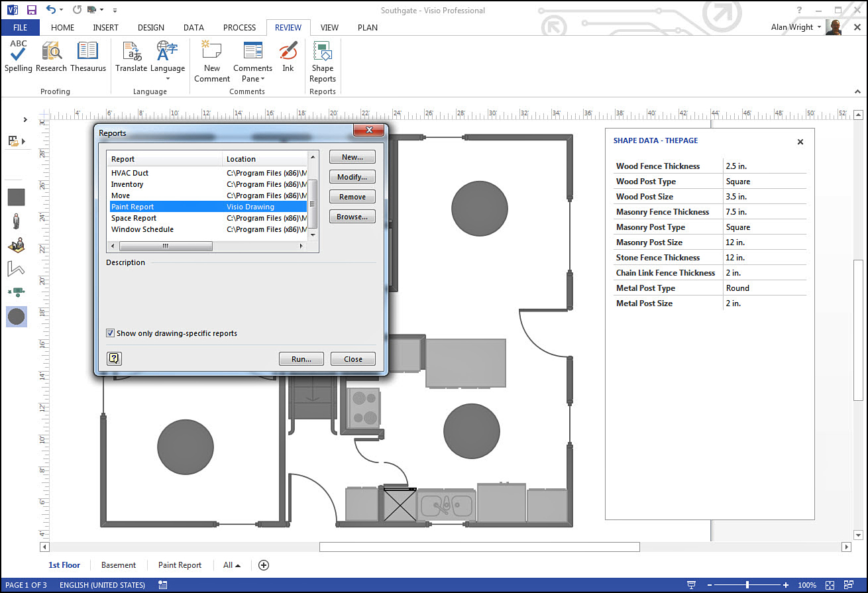This screenshot has height=593, width=868.
Task: Click the Wood Post Type value Square
Action: tap(738, 182)
